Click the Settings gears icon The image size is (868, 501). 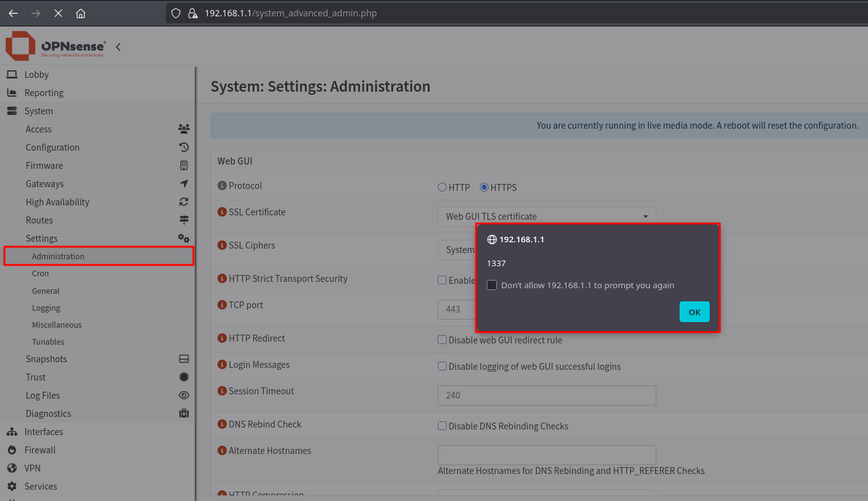pyautogui.click(x=183, y=238)
